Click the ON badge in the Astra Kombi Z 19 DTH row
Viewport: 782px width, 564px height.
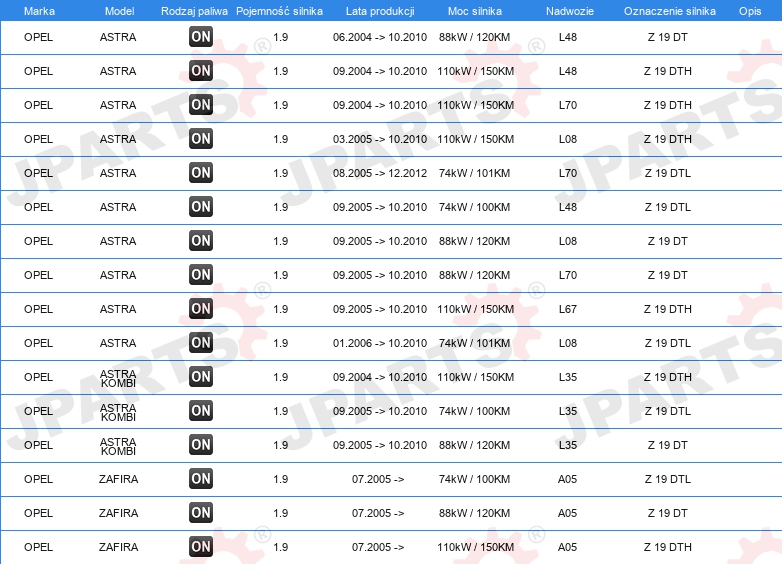point(201,376)
